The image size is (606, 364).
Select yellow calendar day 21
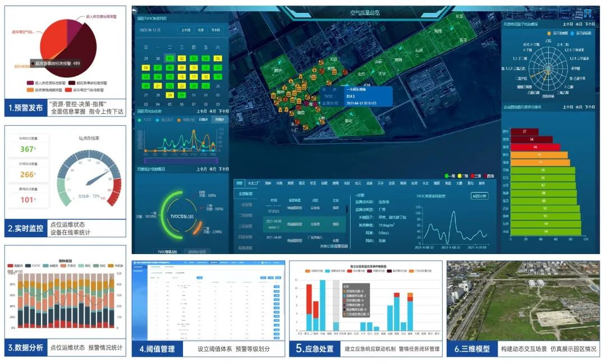tap(158, 86)
